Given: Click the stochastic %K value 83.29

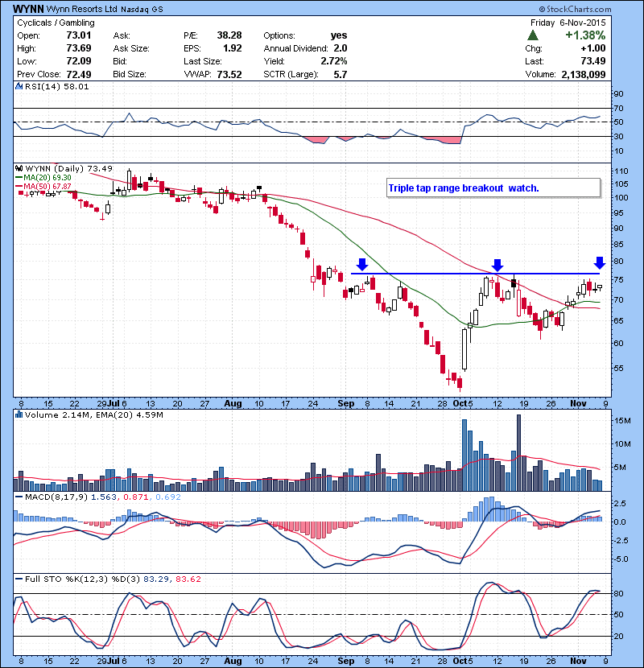Looking at the screenshot, I should coord(156,579).
